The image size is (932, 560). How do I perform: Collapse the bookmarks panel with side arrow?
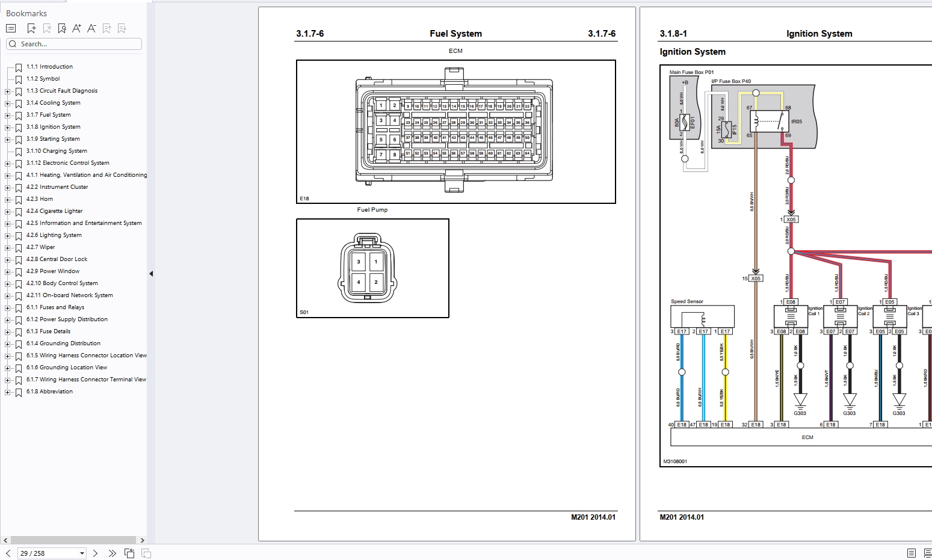tap(151, 274)
